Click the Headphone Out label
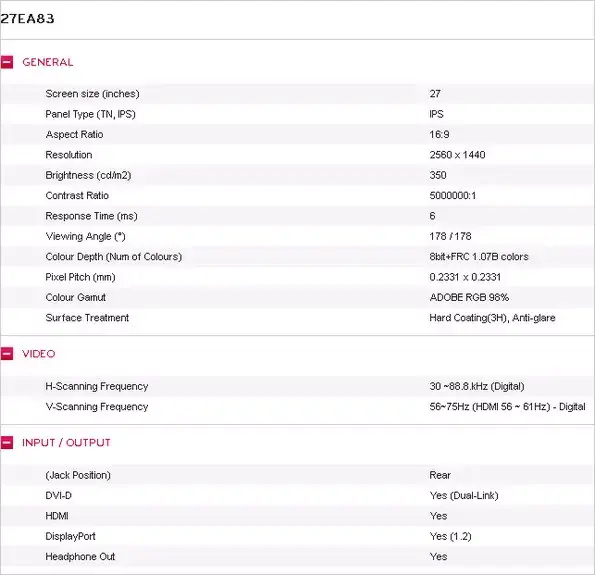This screenshot has width=595, height=575. 80,557
